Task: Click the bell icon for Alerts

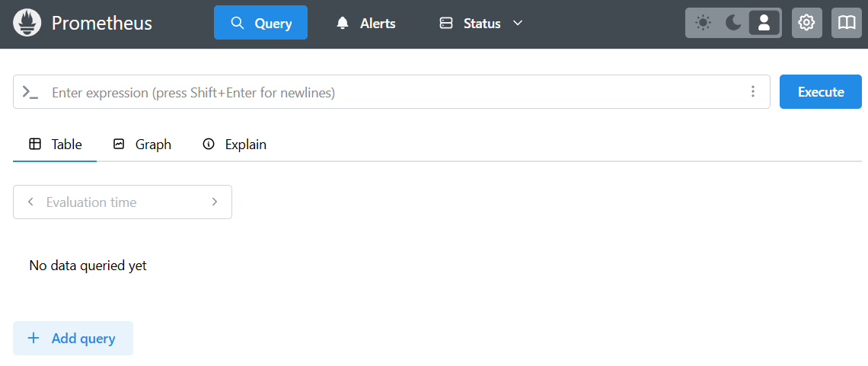Action: [x=343, y=24]
